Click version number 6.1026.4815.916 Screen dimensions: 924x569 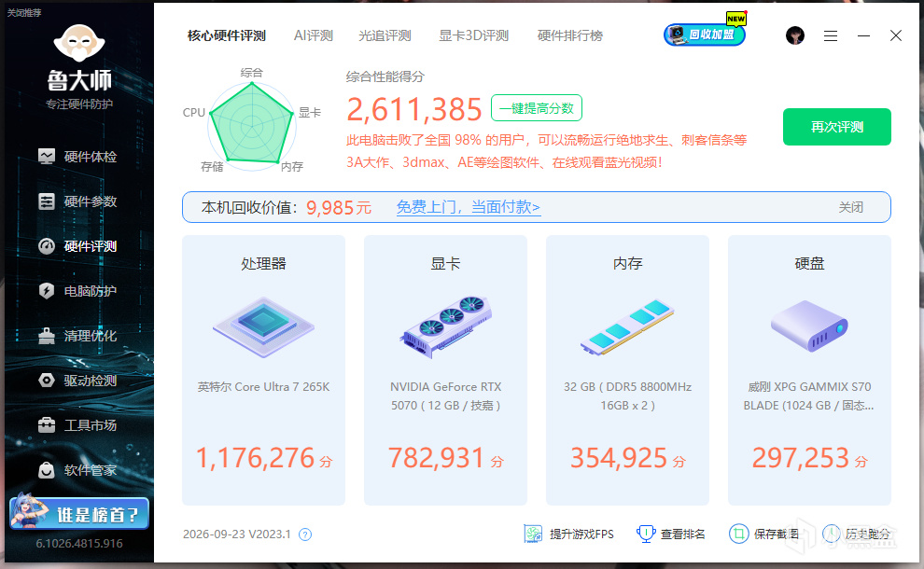[x=79, y=544]
